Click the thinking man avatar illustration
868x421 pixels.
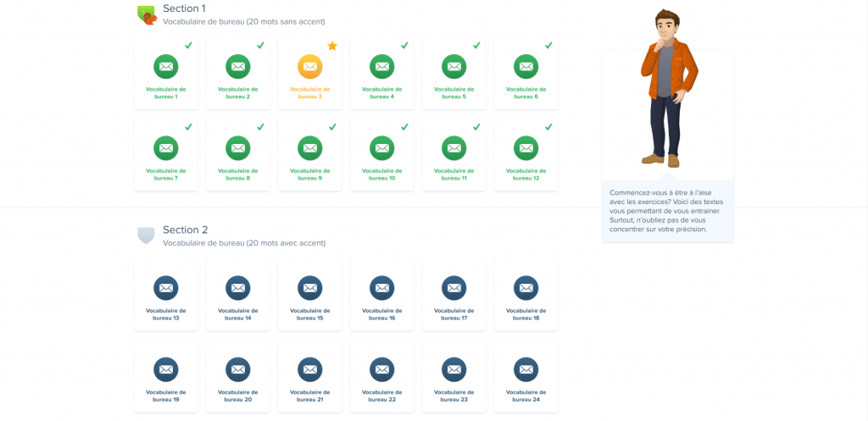667,89
